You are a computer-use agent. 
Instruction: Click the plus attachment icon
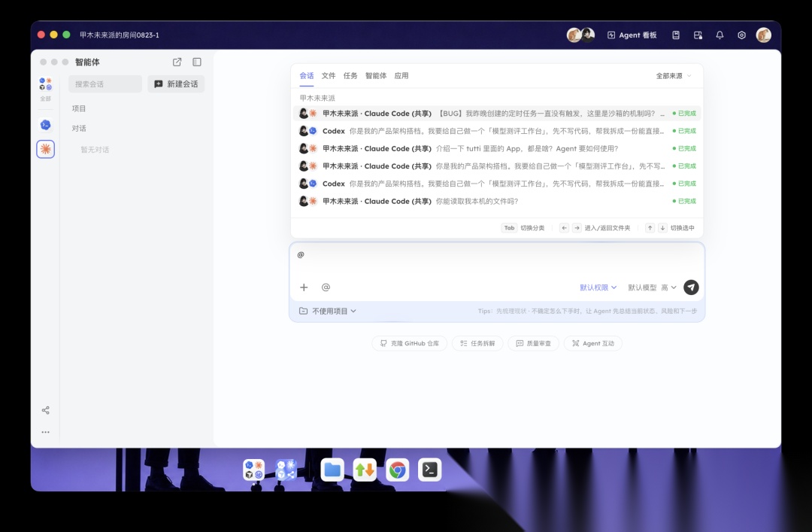(x=304, y=287)
